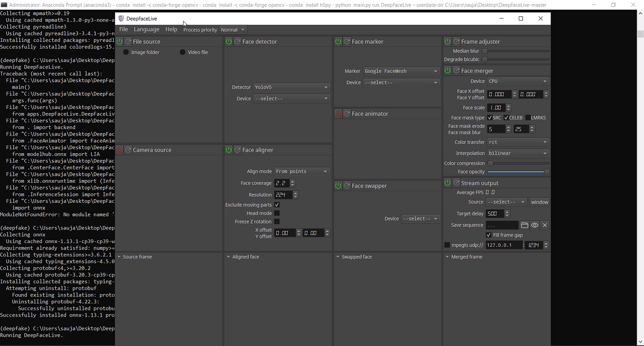Reset Camera source settings icon
Screen dimensions: 644x346
128,150
